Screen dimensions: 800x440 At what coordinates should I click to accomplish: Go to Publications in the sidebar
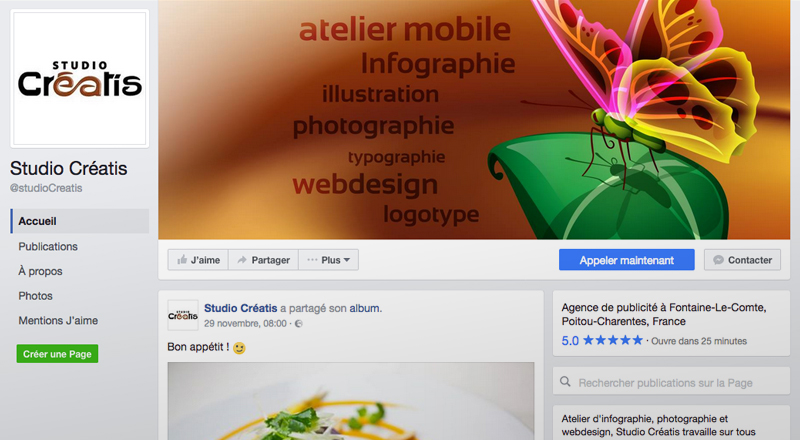click(x=48, y=247)
